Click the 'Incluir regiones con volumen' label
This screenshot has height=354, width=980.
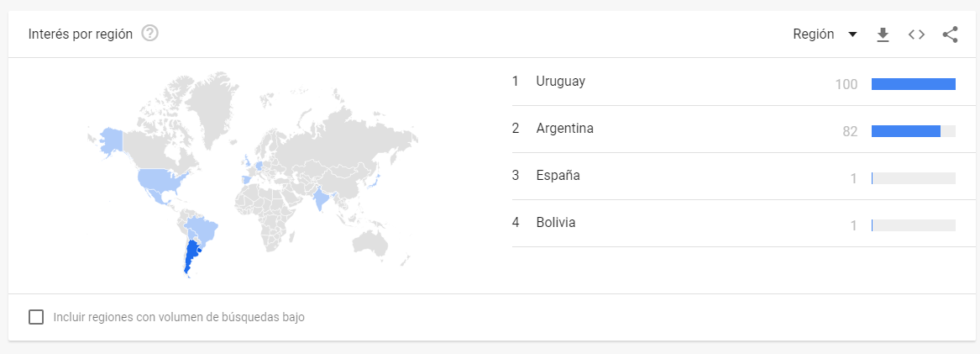[180, 317]
